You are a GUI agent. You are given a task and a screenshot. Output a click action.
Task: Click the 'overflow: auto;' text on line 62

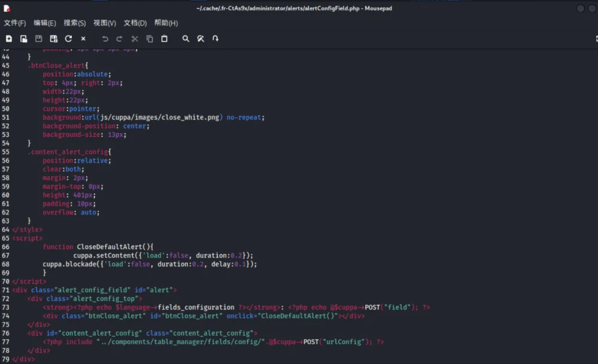(x=71, y=212)
